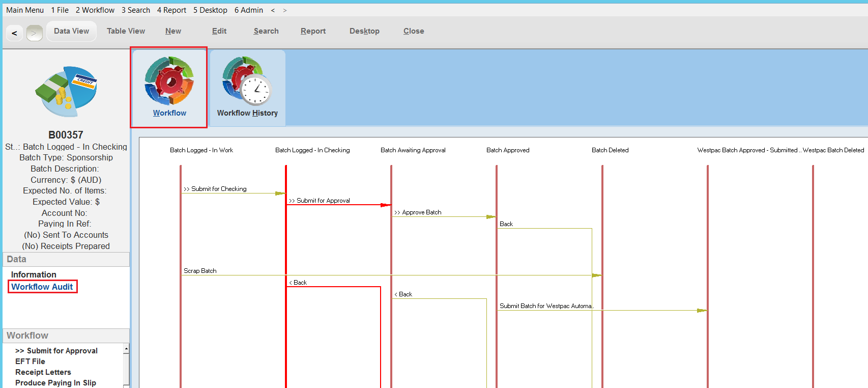Click Close in the toolbar
This screenshot has height=388, width=868.
(x=414, y=31)
